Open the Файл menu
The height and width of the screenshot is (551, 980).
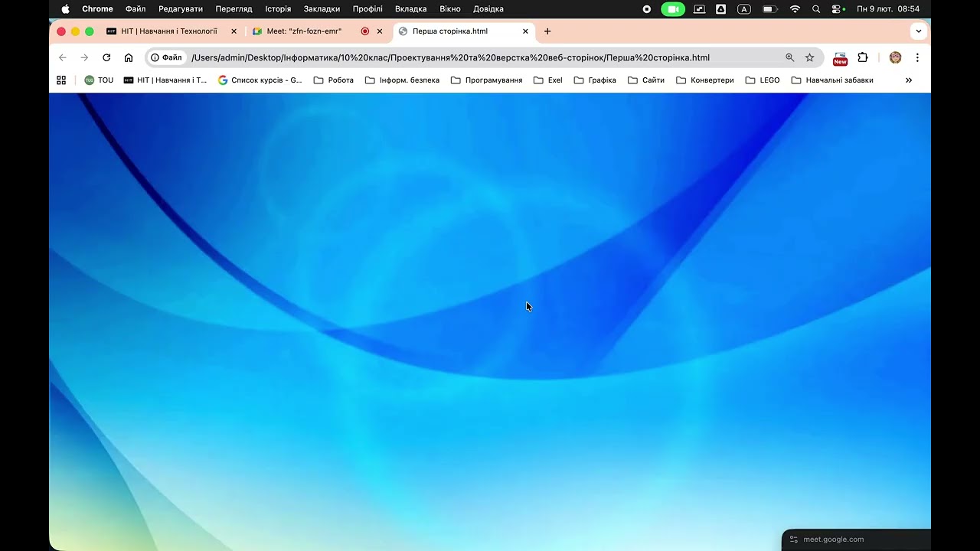pos(136,9)
